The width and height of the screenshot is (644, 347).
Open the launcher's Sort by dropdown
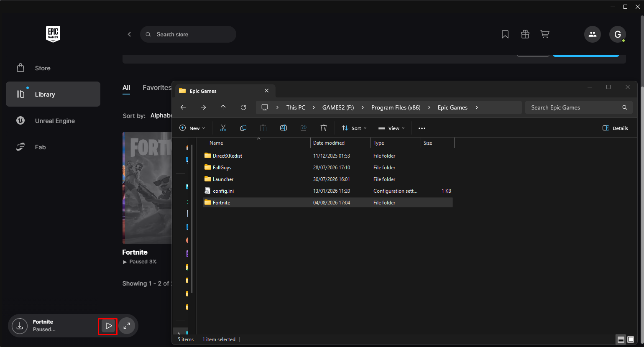(161, 115)
